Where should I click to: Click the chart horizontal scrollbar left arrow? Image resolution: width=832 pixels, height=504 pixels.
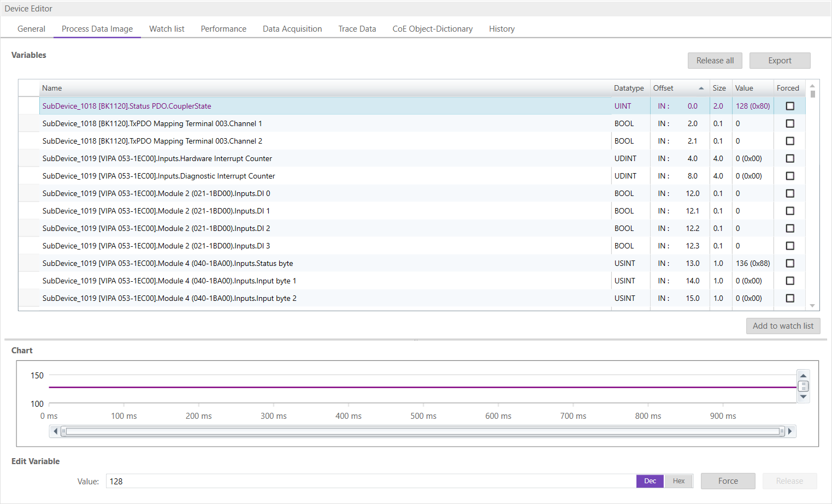pos(55,431)
